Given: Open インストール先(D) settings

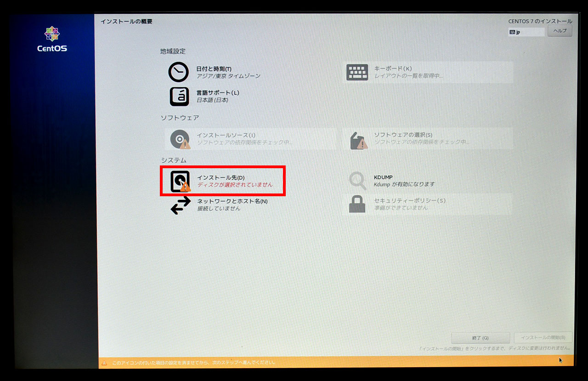Looking at the screenshot, I should click(x=220, y=177).
